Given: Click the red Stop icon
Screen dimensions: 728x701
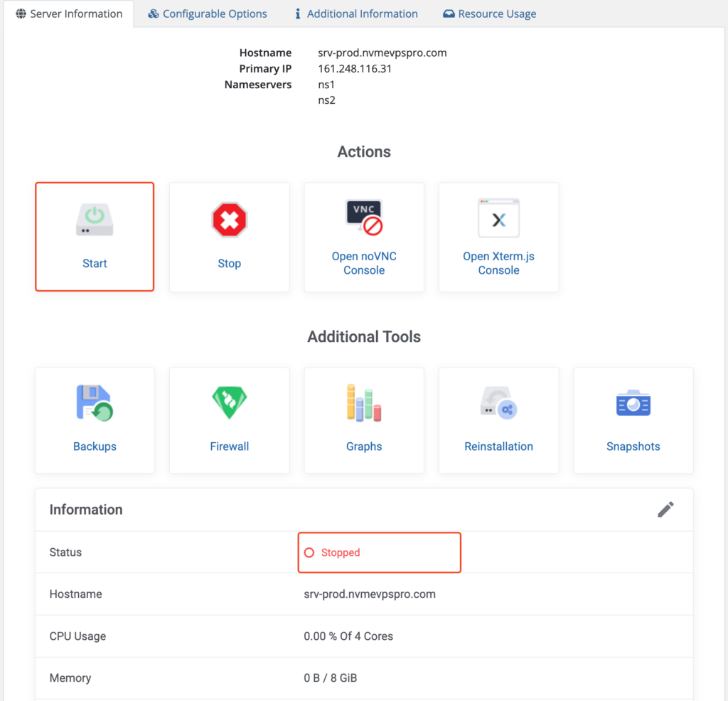Looking at the screenshot, I should click(229, 220).
